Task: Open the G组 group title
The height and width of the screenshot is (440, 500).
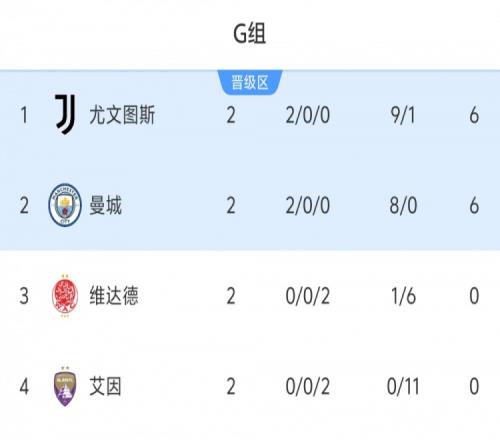Action: click(x=249, y=34)
